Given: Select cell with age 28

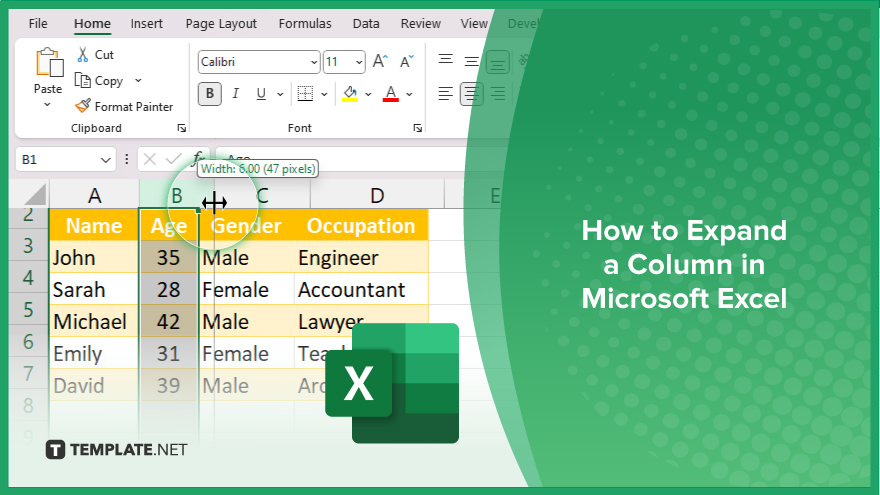Looking at the screenshot, I should [168, 290].
